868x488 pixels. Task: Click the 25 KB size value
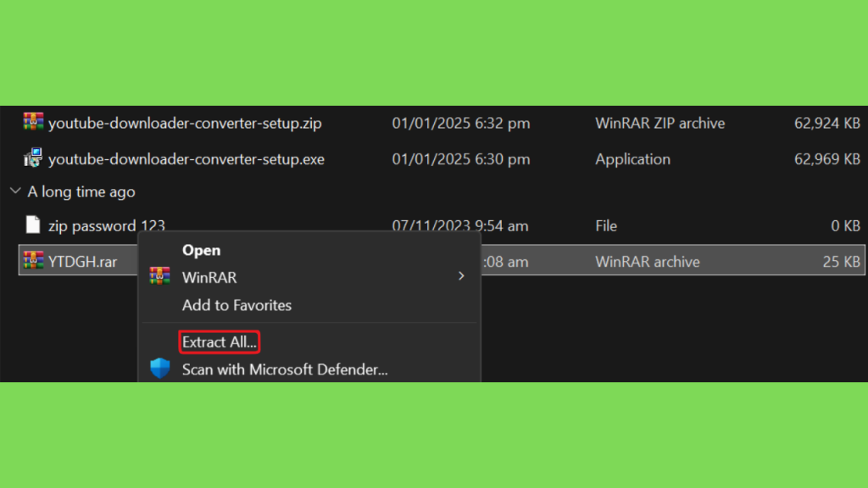click(x=842, y=261)
